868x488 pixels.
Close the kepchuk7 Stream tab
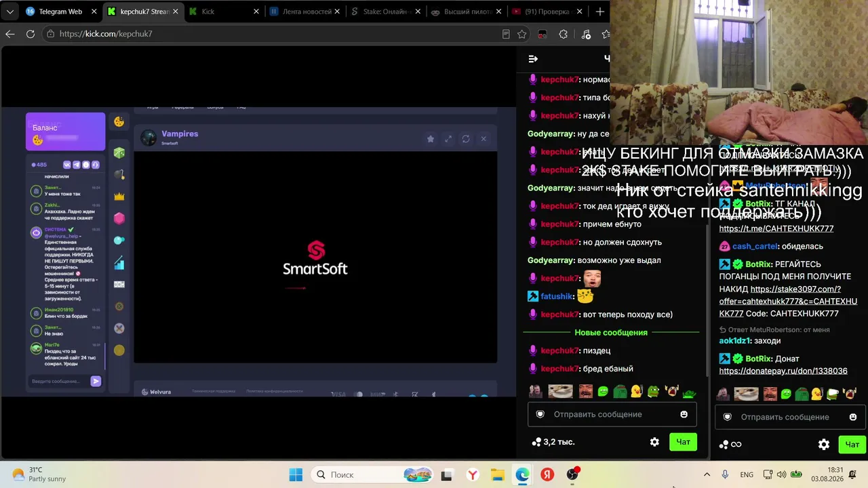pos(176,12)
